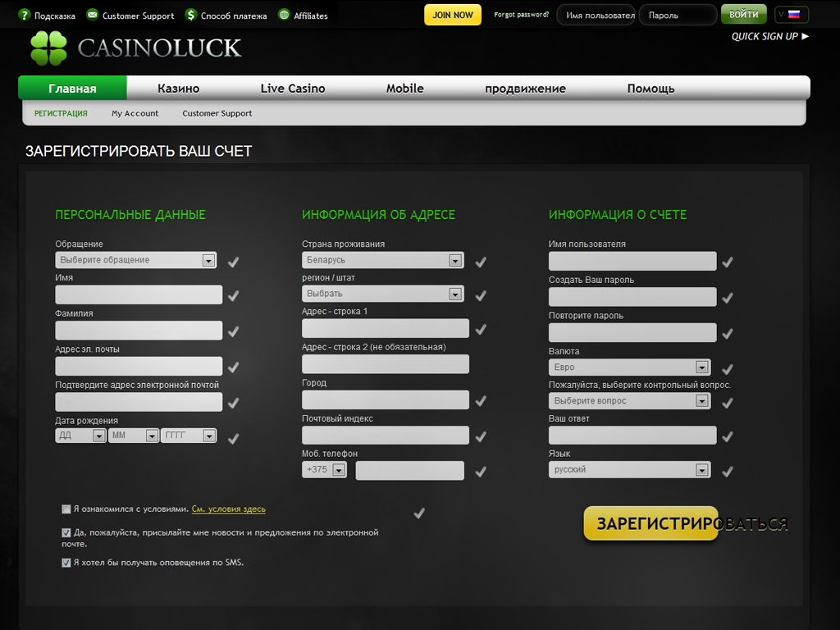Click the question mark Подсказка icon

point(24,15)
